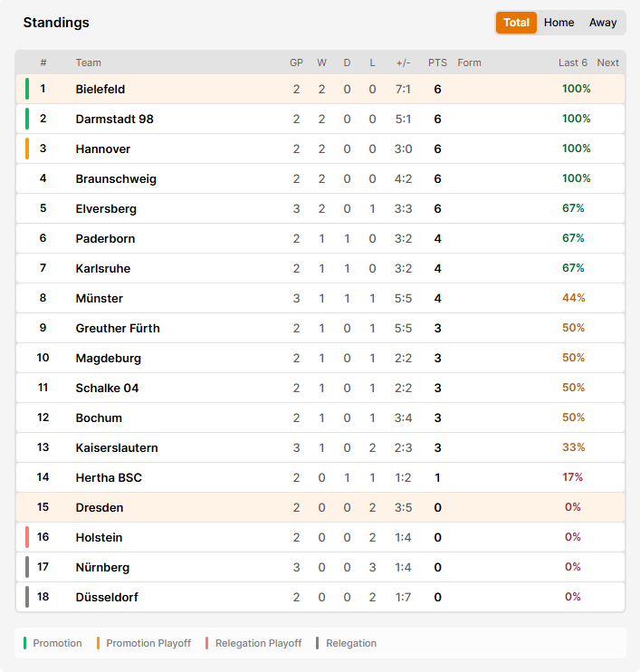Open the Elversberg team page
This screenshot has height=672, width=640.
tap(106, 208)
